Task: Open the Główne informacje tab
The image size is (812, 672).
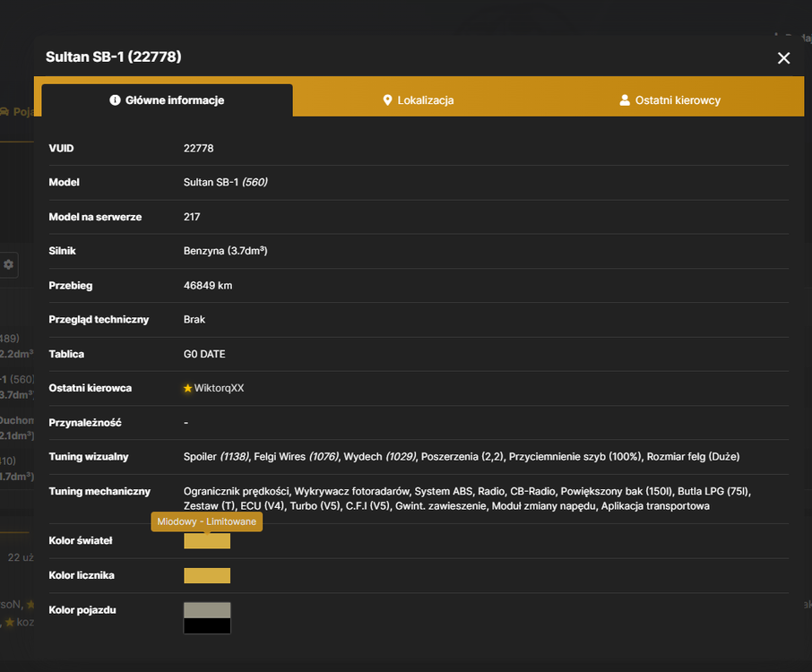Action: (x=168, y=100)
